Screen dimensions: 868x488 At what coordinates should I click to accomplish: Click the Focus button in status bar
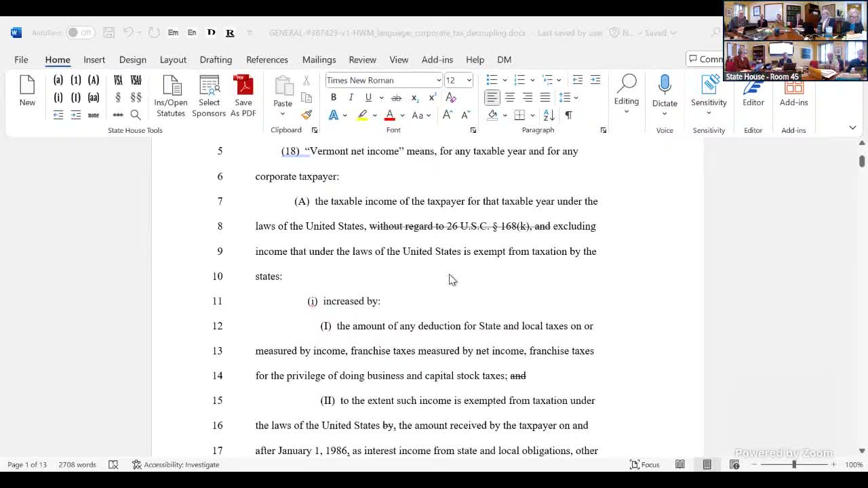[x=644, y=464]
